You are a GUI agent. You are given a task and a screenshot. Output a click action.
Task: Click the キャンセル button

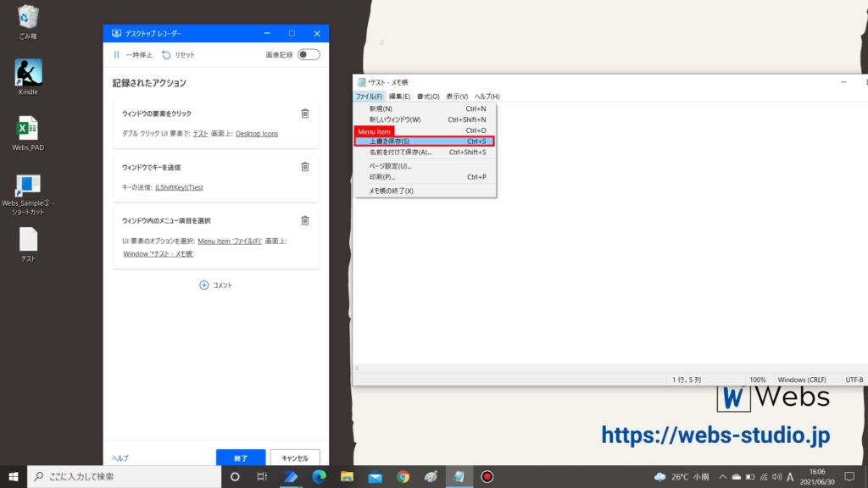[295, 457]
